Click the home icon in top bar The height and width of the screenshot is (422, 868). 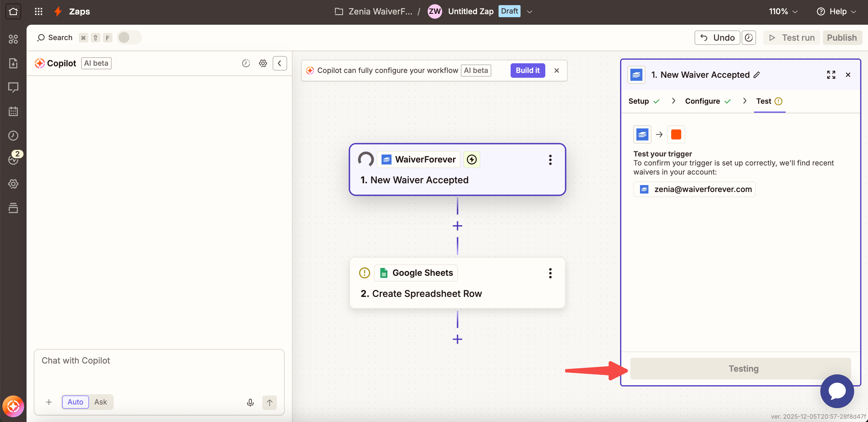click(13, 11)
